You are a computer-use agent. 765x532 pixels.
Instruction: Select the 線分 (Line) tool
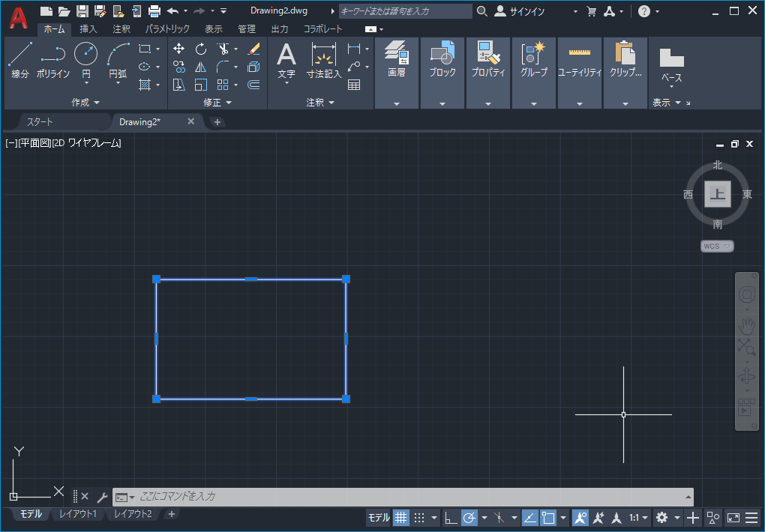click(20, 61)
